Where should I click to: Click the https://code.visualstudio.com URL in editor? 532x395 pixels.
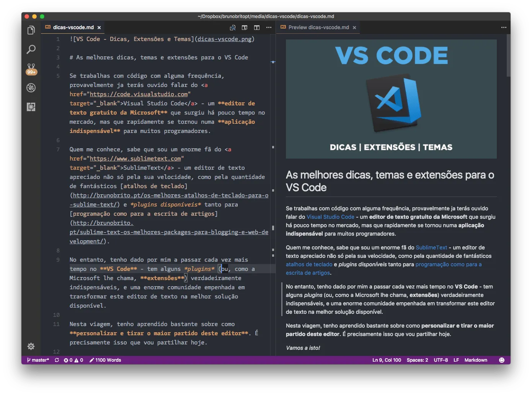click(139, 94)
